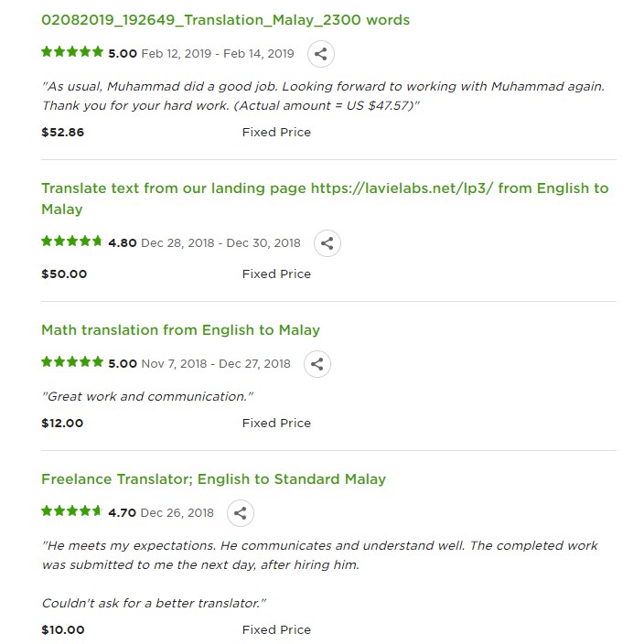Click the review starting 'As usual, Muhammad did'
This screenshot has width=644, height=644.
[323, 86]
